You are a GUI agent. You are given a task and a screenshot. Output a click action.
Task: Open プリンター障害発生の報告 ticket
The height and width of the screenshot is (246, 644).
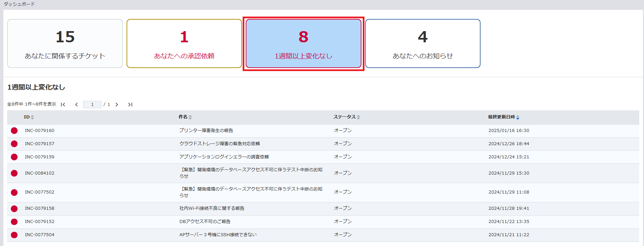point(206,131)
